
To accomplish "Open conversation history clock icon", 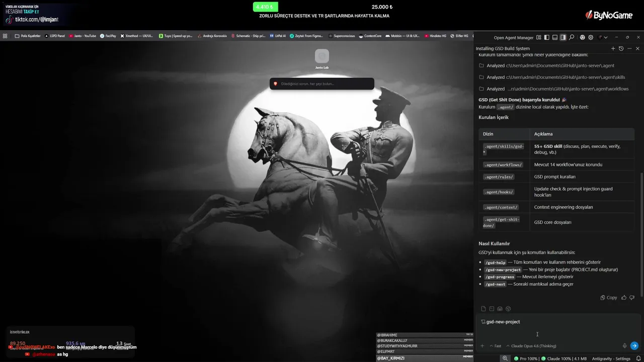I will pos(621,49).
